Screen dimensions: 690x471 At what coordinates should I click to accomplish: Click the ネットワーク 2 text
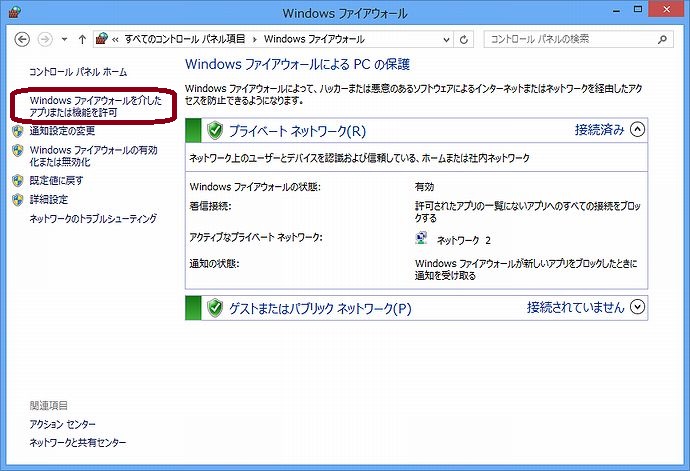(x=463, y=240)
